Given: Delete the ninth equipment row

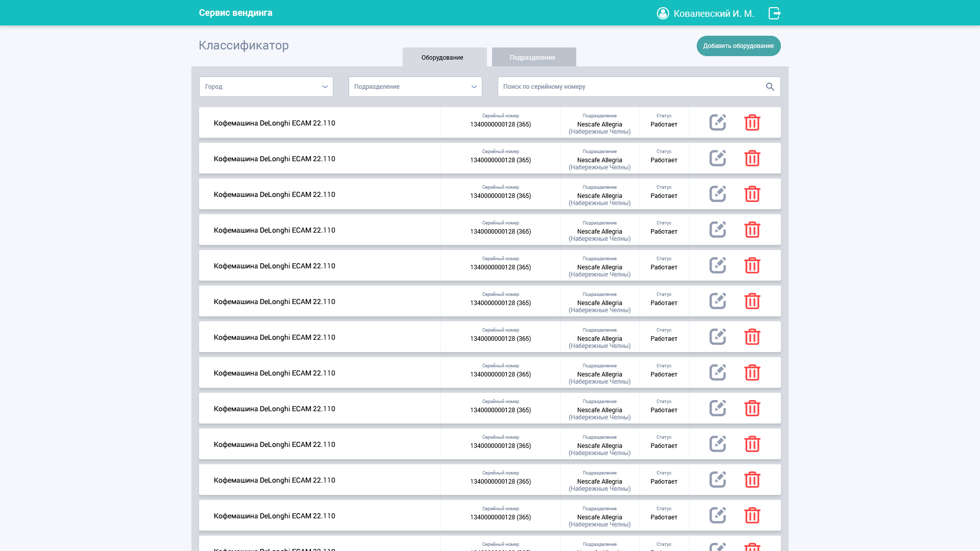Looking at the screenshot, I should [752, 408].
